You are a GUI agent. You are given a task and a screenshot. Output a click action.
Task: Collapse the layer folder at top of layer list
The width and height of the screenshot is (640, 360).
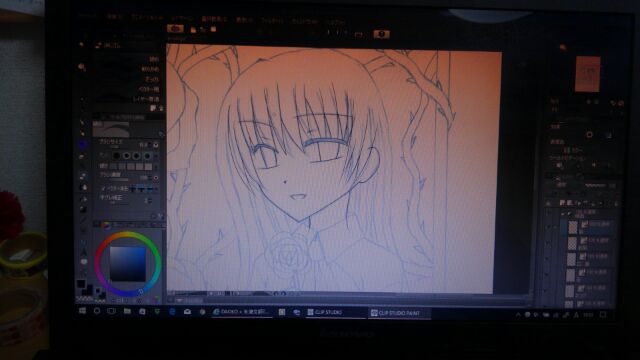coord(563,213)
